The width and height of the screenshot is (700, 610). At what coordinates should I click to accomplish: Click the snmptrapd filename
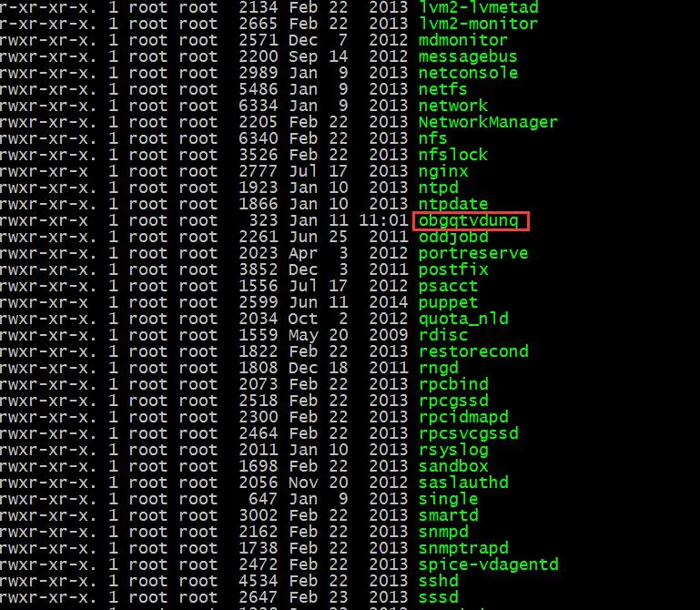coord(463,548)
